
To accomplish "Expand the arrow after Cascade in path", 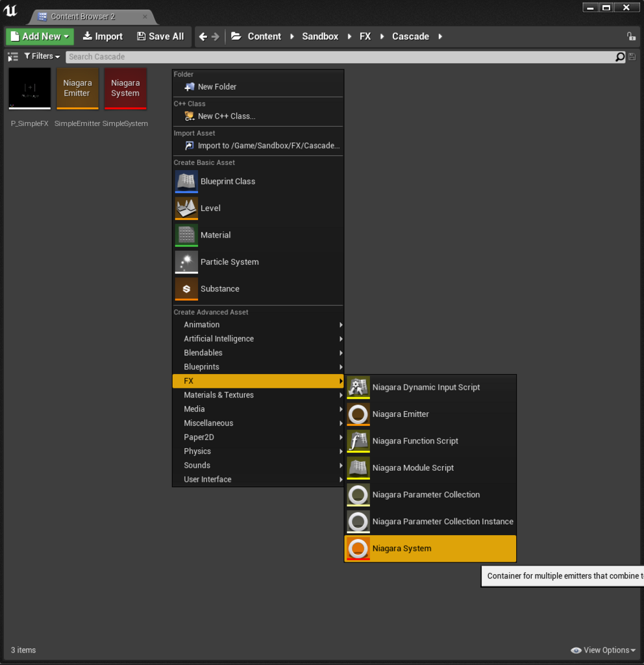I will click(x=440, y=36).
